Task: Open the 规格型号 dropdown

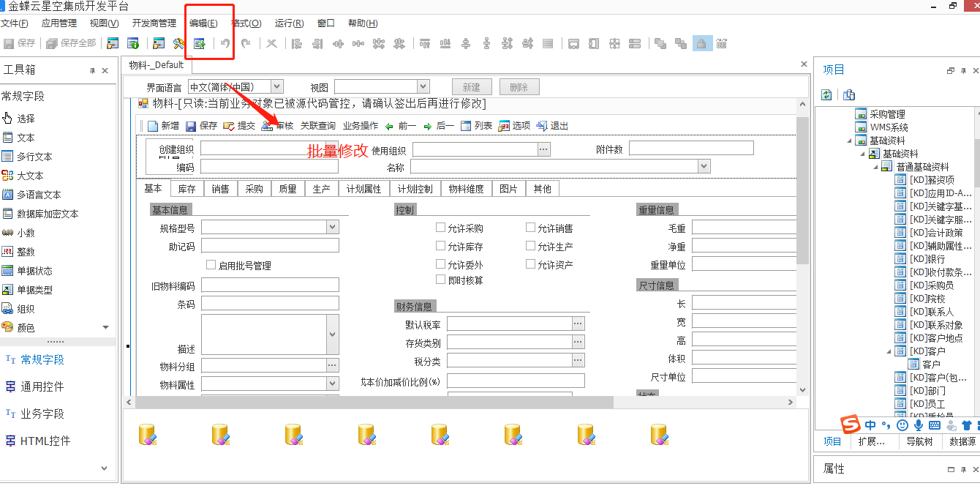Action: pos(333,228)
